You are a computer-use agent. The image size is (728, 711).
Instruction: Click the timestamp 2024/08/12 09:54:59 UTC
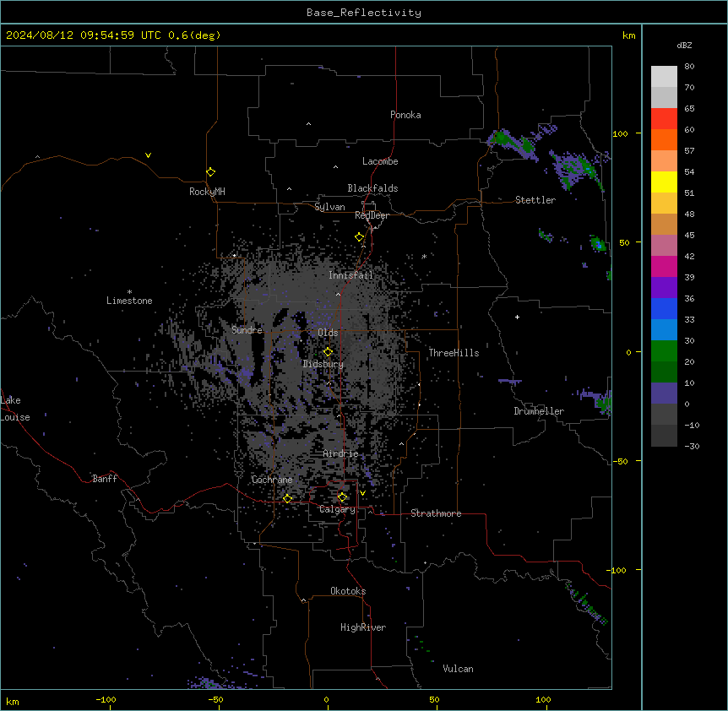point(83,35)
